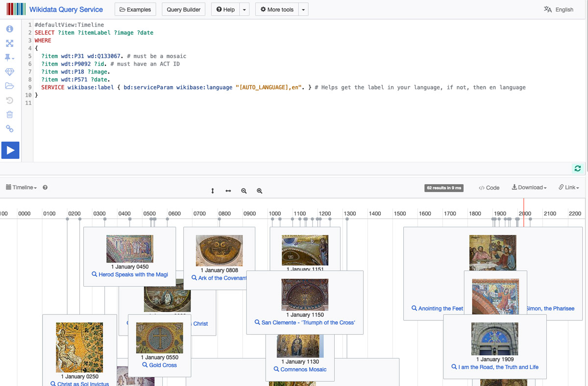
Task: Run the SPARQL query with the play button
Action: 10,150
